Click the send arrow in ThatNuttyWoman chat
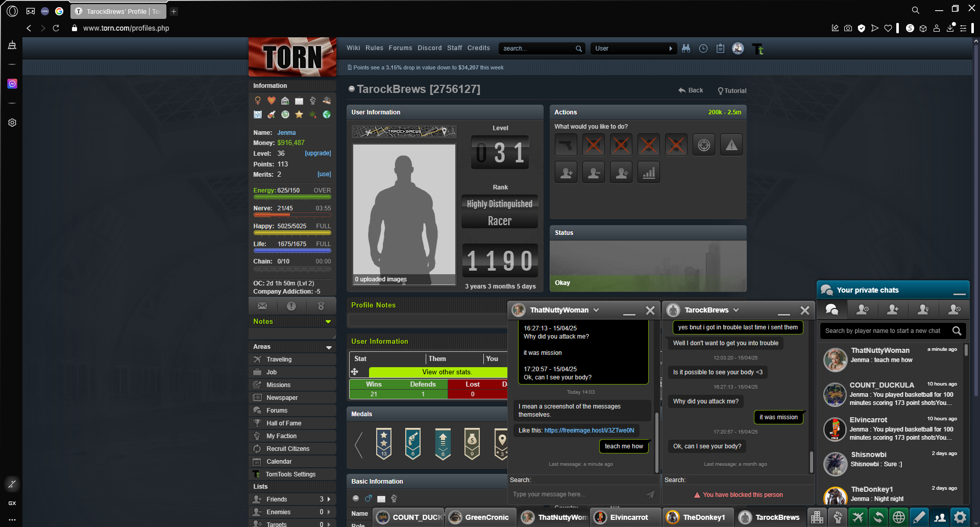Image resolution: width=980 pixels, height=527 pixels. tap(650, 494)
